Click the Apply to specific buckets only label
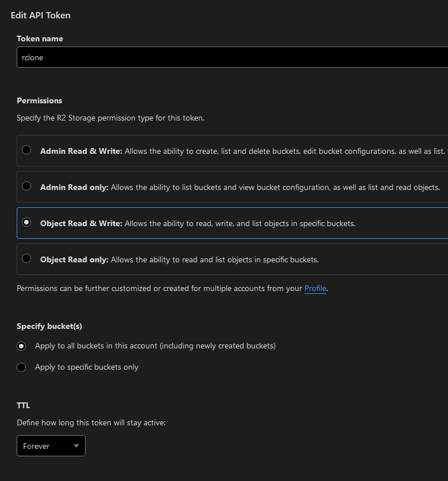The image size is (448, 481). [87, 367]
